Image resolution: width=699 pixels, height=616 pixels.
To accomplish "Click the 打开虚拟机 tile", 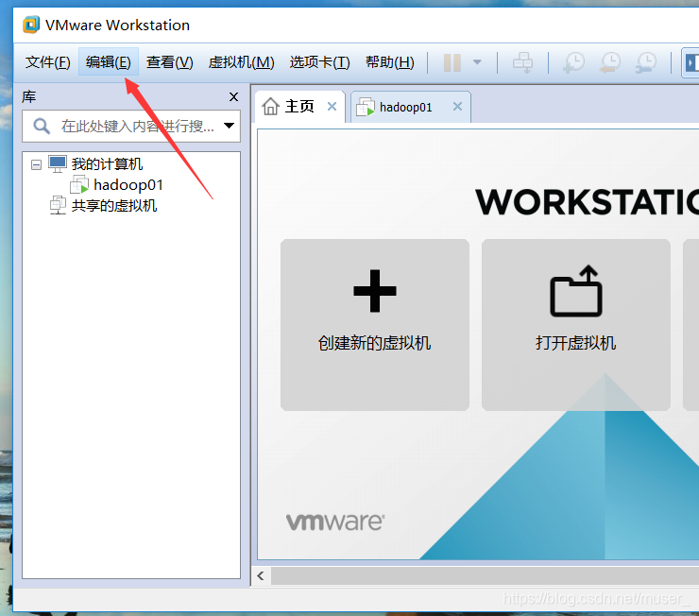I will point(576,325).
